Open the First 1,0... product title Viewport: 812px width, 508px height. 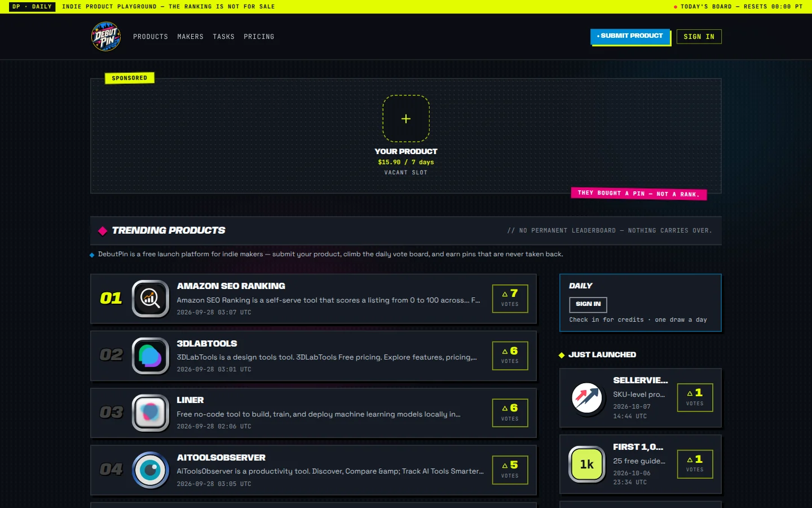638,447
